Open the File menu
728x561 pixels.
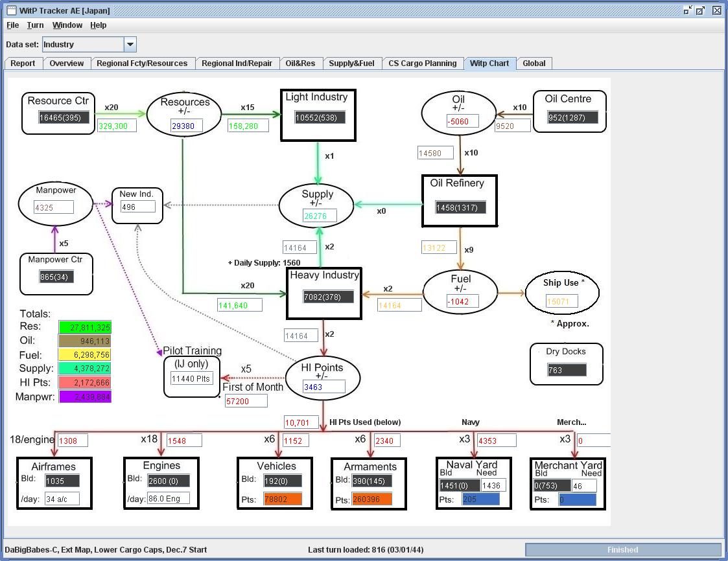[12, 25]
